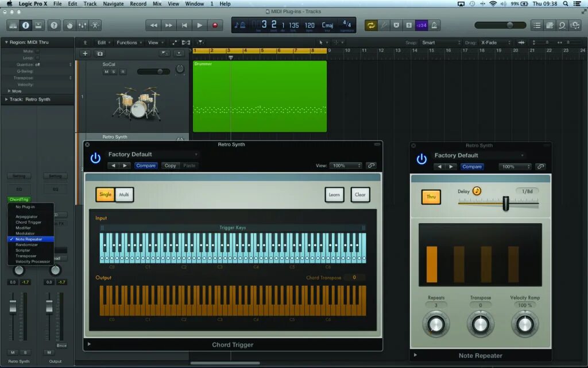This screenshot has height=368, width=588.
Task: Bypass Note Repeater with its power button
Action: pyautogui.click(x=422, y=160)
